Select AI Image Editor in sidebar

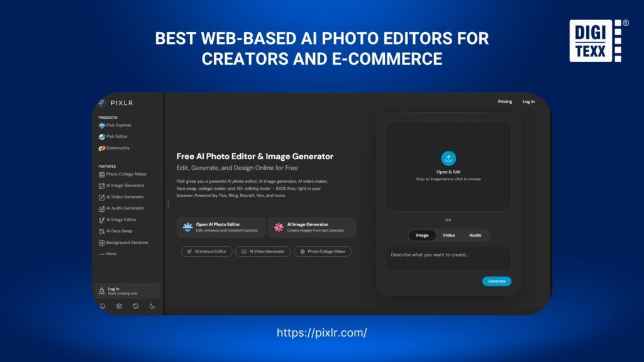[118, 220]
